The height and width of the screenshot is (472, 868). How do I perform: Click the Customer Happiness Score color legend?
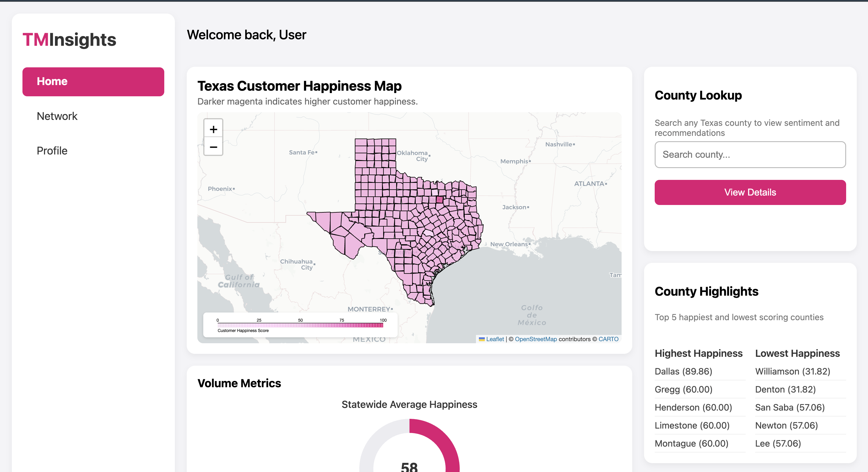(x=300, y=325)
